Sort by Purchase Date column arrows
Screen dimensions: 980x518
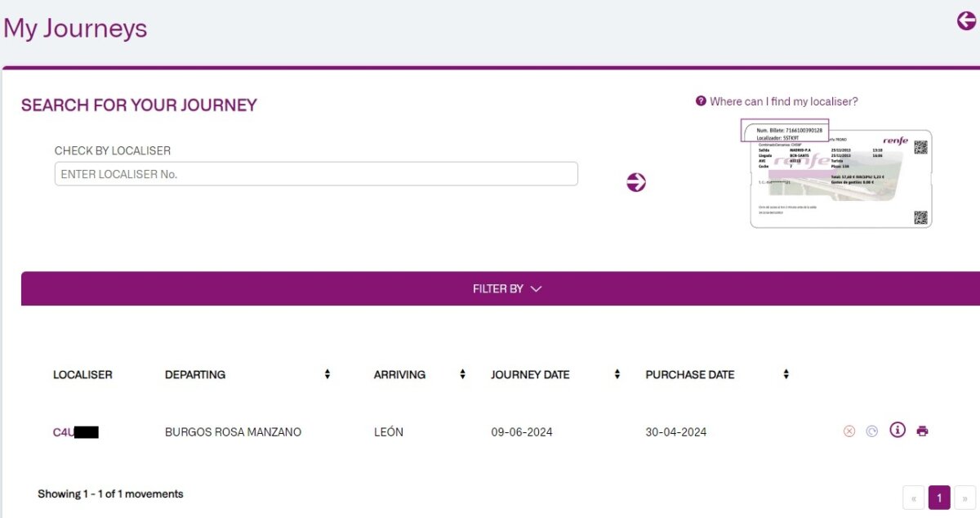pyautogui.click(x=786, y=374)
